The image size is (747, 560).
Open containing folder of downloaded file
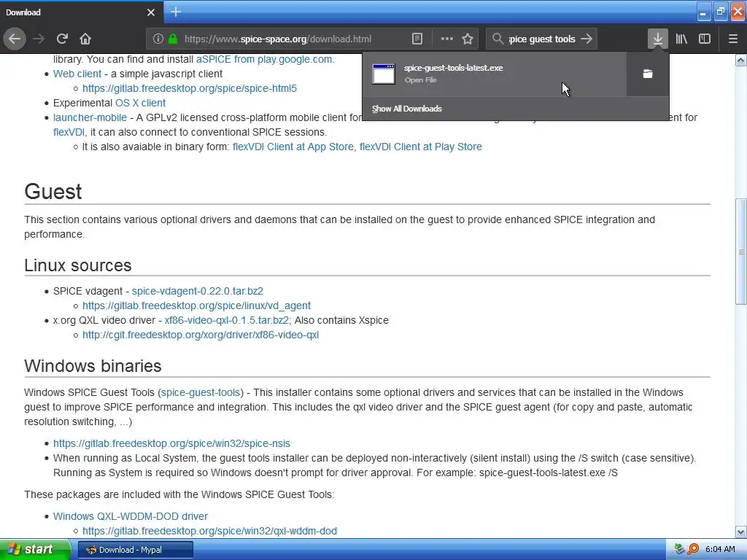click(x=648, y=74)
